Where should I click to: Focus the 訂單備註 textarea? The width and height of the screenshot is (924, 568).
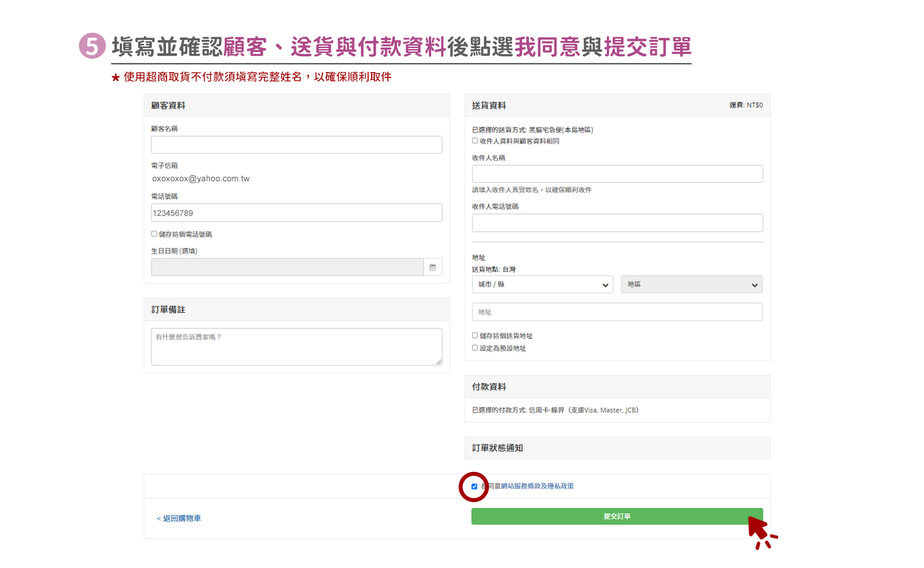[x=296, y=347]
